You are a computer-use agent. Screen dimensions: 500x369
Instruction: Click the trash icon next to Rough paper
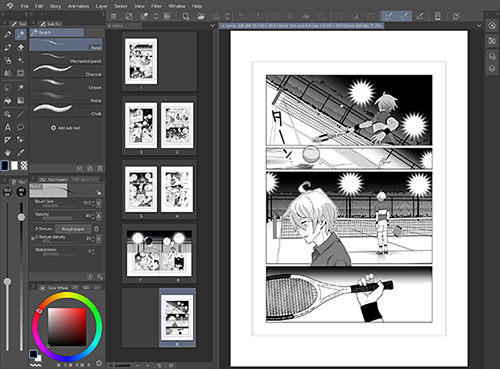[x=96, y=229]
